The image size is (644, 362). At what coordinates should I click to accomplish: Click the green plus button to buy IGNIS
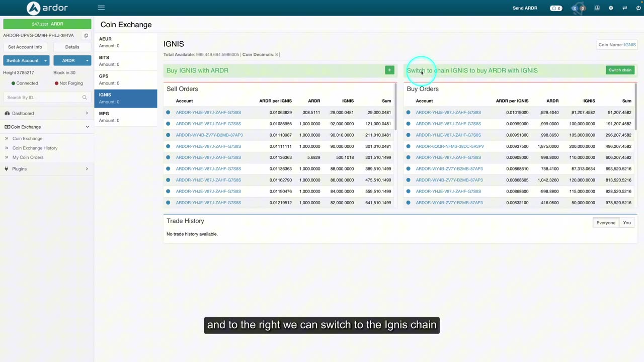pos(389,70)
